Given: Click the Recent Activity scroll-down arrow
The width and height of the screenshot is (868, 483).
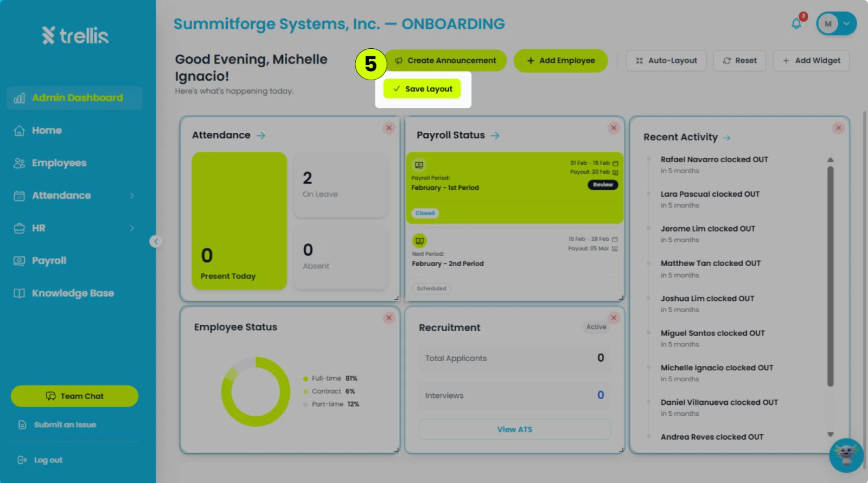Looking at the screenshot, I should point(830,434).
